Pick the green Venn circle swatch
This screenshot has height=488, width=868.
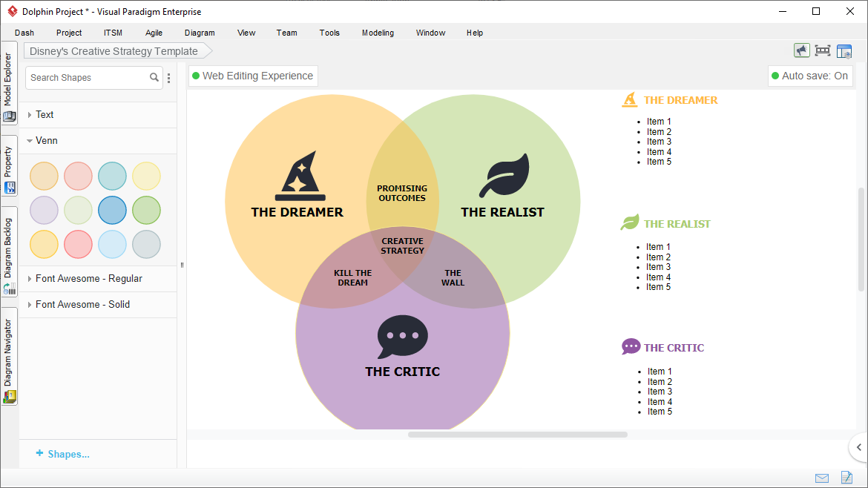click(x=147, y=210)
